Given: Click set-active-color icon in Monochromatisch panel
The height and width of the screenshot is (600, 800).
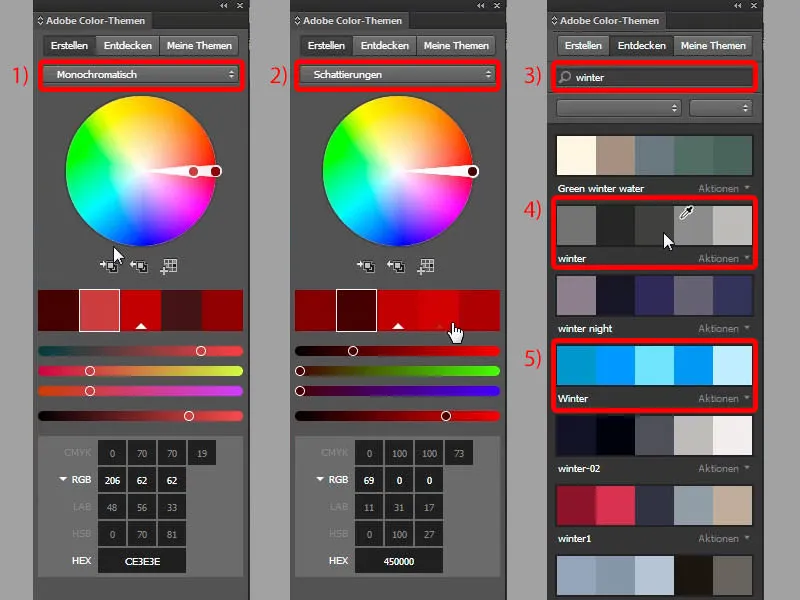Looking at the screenshot, I should [x=109, y=266].
